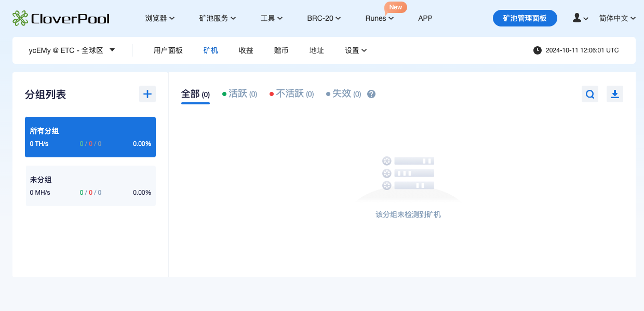Screen dimensions: 644x311
Task: Expand the 工具 menu
Action: tap(272, 18)
